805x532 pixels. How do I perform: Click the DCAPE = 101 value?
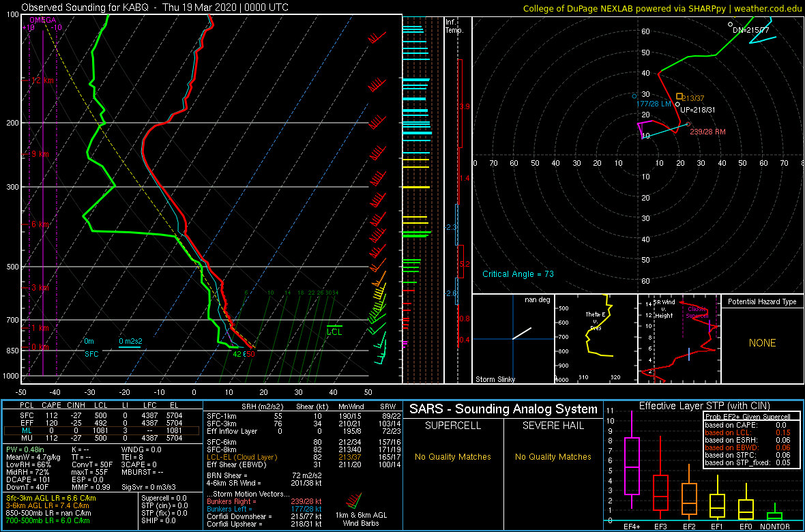point(28,479)
